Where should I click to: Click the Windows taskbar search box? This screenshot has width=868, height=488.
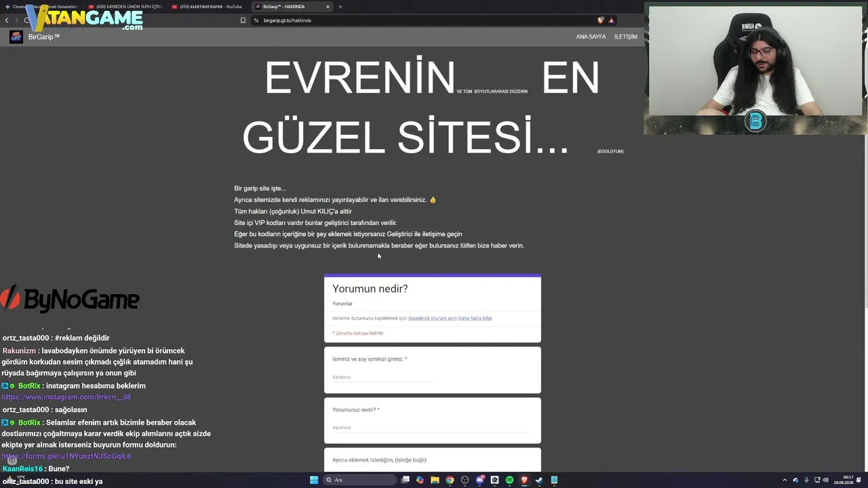pos(359,480)
